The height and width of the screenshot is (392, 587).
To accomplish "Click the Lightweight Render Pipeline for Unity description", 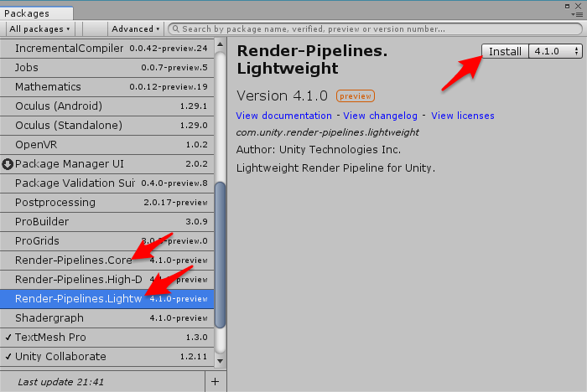I will click(x=335, y=168).
